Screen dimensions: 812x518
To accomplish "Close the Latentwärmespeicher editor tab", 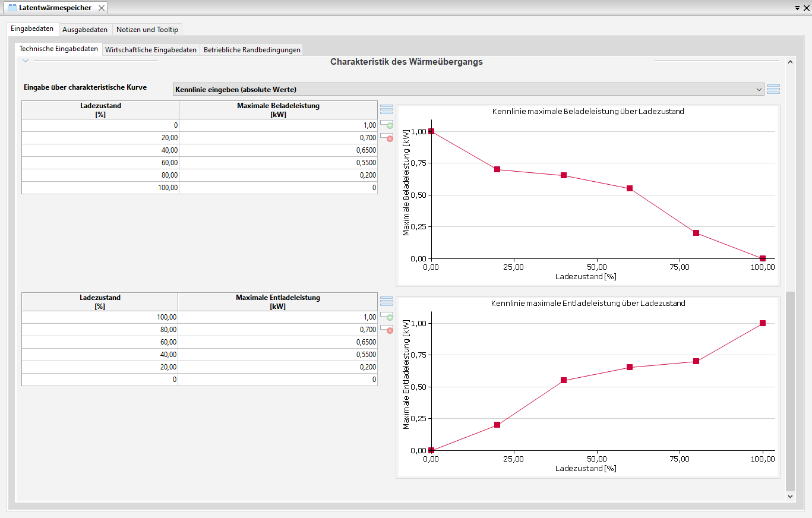I will (x=102, y=8).
